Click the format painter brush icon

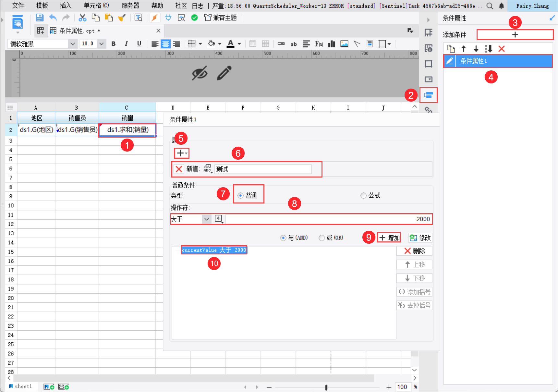[122, 18]
